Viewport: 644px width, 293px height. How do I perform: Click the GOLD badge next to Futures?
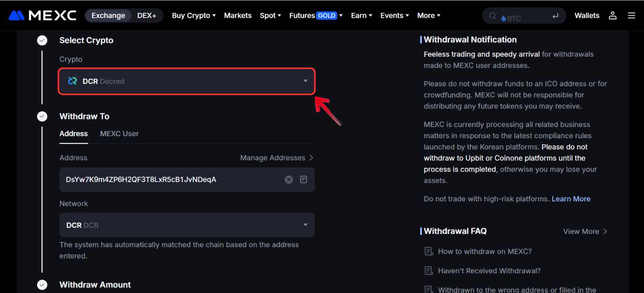(326, 15)
